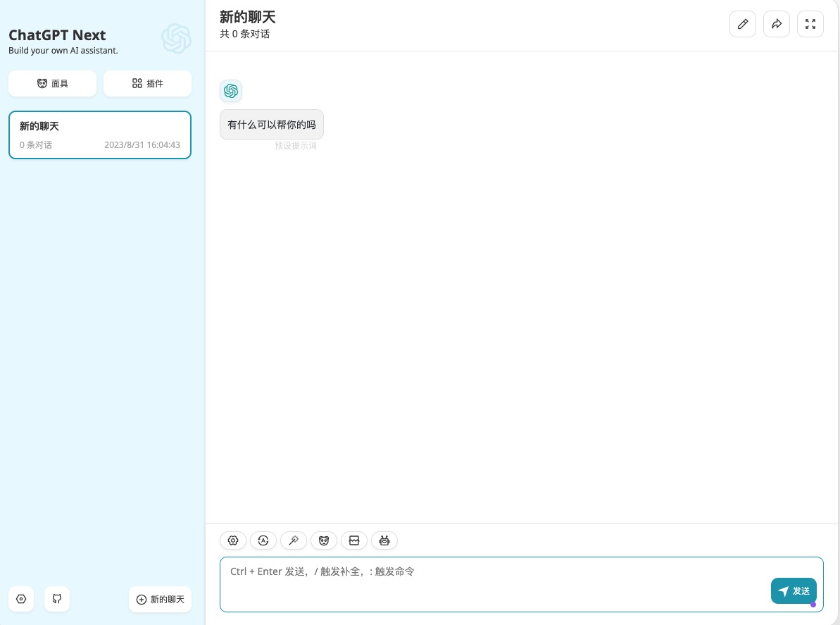This screenshot has width=840, height=625.
Task: Click the mask icon in chat toolbar
Action: coord(324,540)
